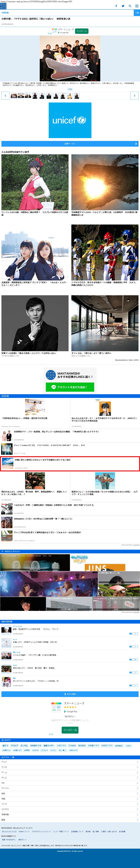Go to next photo with right arrow

click(134, 96)
